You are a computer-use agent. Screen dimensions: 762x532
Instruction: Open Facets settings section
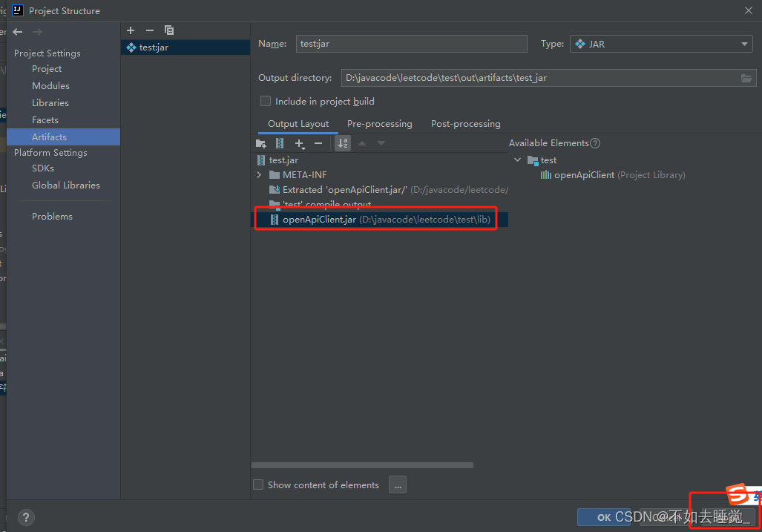(x=45, y=120)
